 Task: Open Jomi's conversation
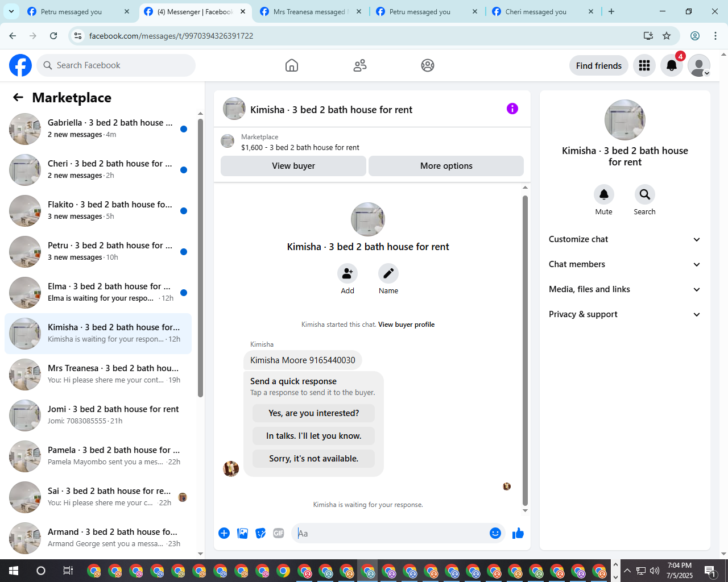98,415
